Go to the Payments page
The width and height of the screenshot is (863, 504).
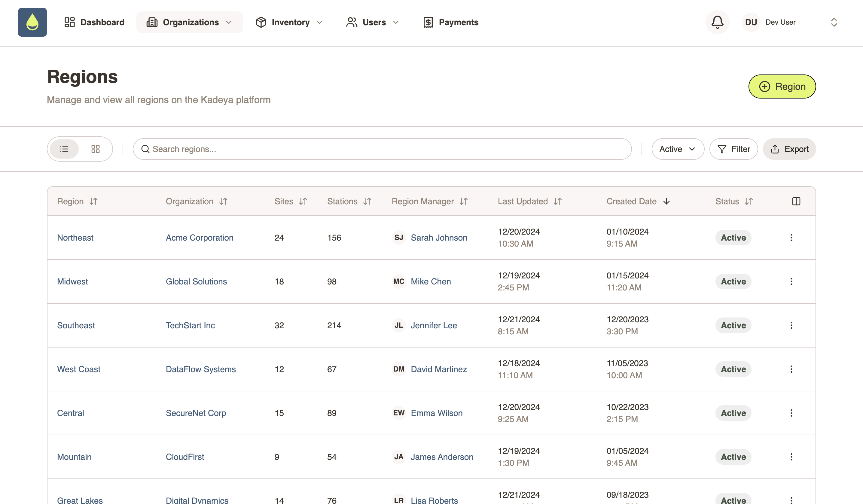click(451, 22)
